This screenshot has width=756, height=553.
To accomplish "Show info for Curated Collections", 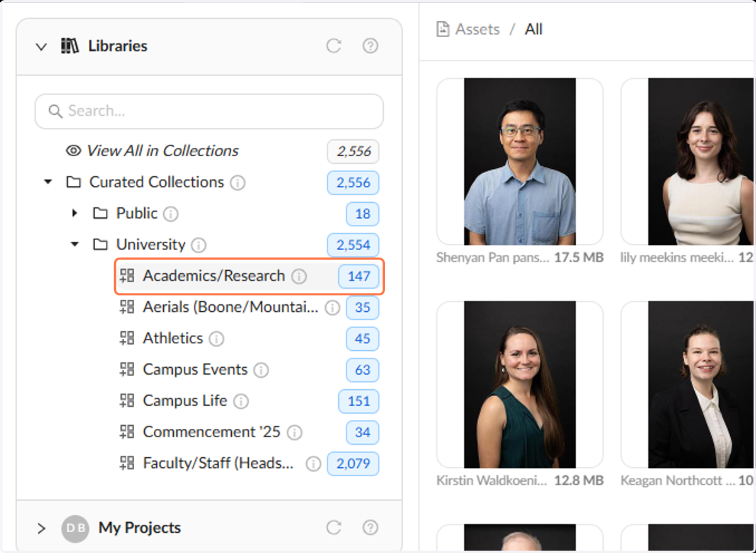I will pos(238,183).
